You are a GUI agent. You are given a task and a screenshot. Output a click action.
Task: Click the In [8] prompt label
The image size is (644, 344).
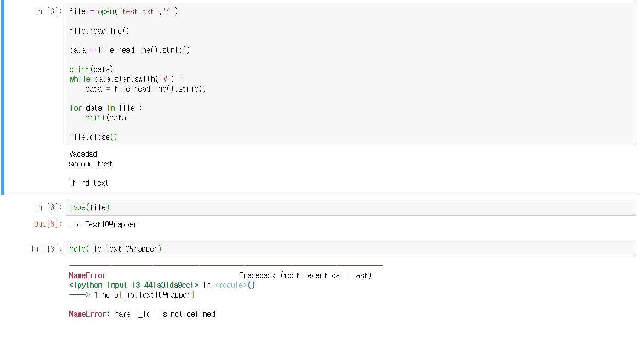(x=48, y=207)
